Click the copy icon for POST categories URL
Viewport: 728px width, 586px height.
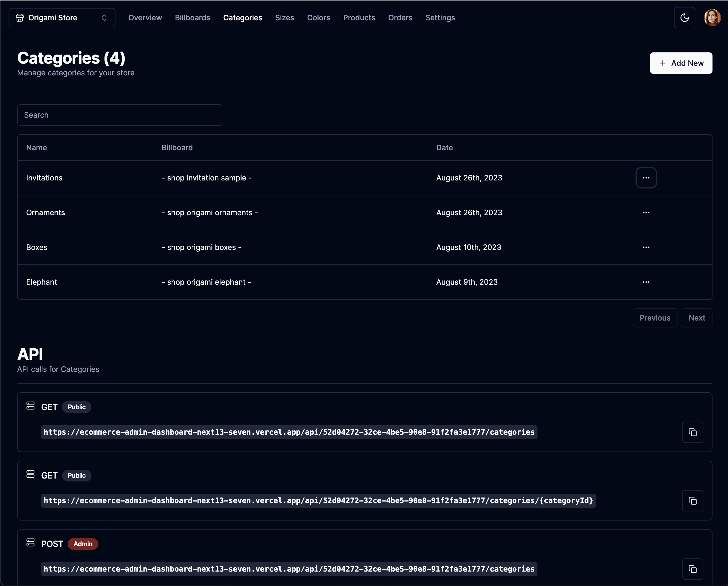coord(692,569)
